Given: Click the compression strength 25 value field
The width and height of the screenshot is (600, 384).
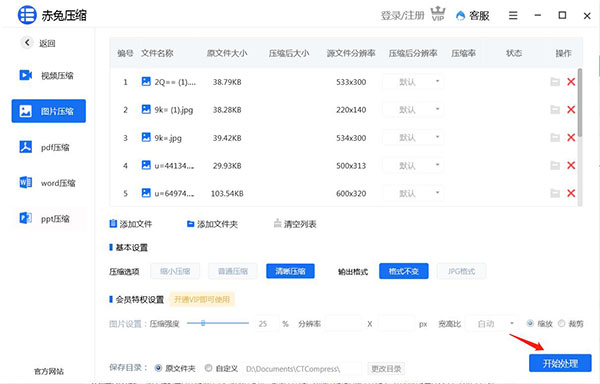Looking at the screenshot, I should [x=266, y=324].
